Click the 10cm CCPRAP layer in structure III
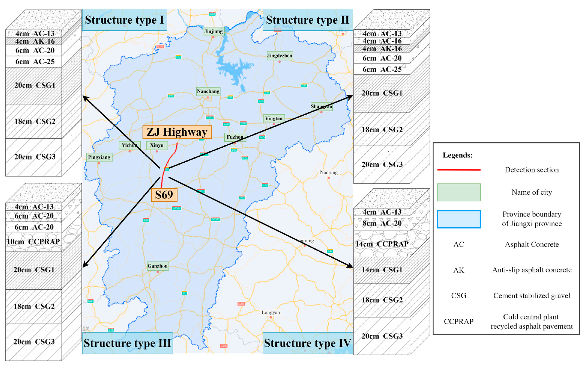Image resolution: width=588 pixels, height=367 pixels. click(34, 242)
